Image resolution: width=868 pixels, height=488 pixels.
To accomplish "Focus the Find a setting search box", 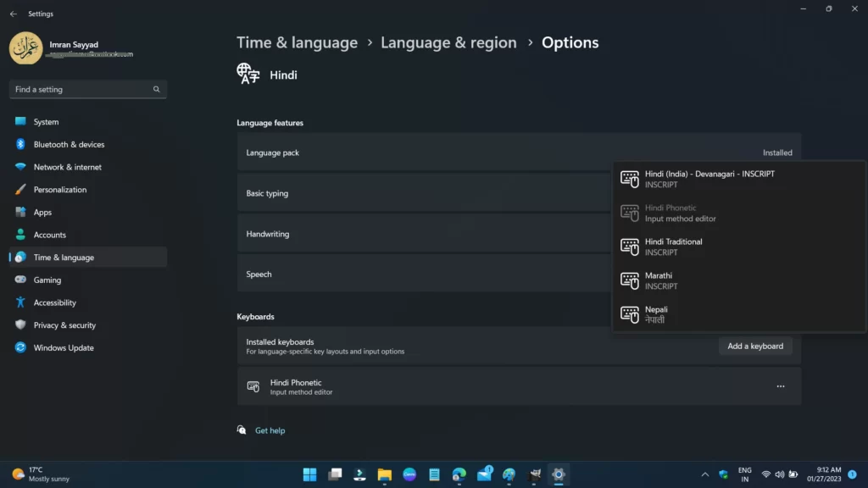I will (88, 89).
